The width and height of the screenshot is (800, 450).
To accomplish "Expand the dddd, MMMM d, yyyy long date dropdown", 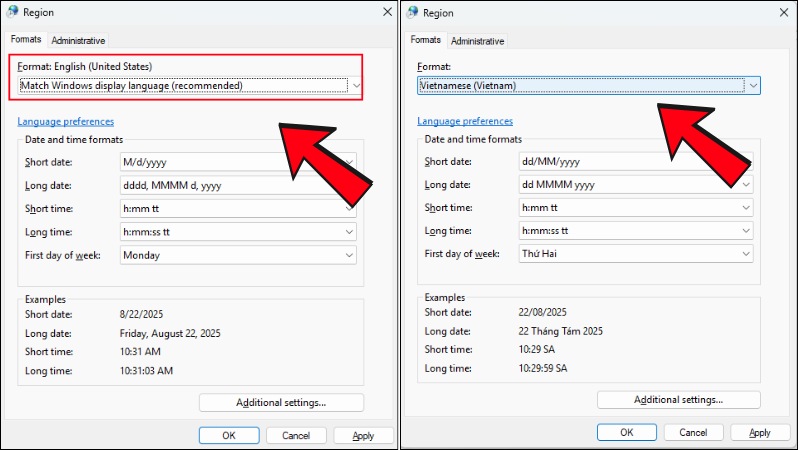I will click(238, 185).
